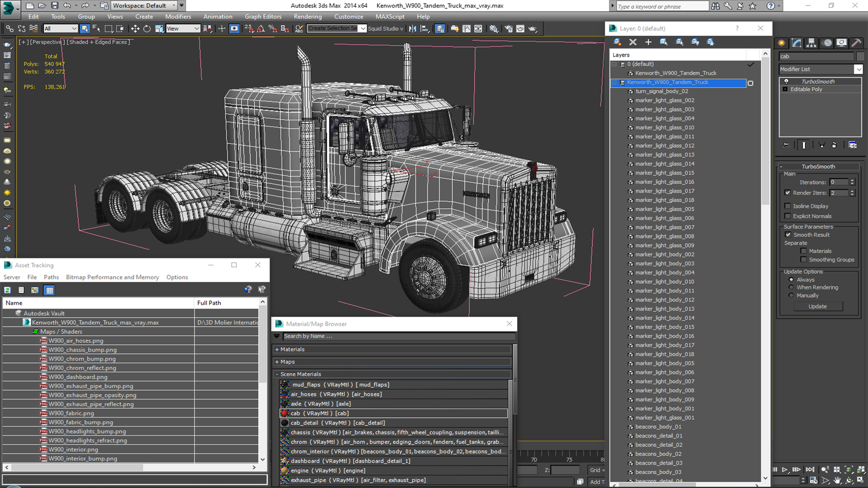Click the Search by Name field
The image size is (868, 488).
[399, 336]
